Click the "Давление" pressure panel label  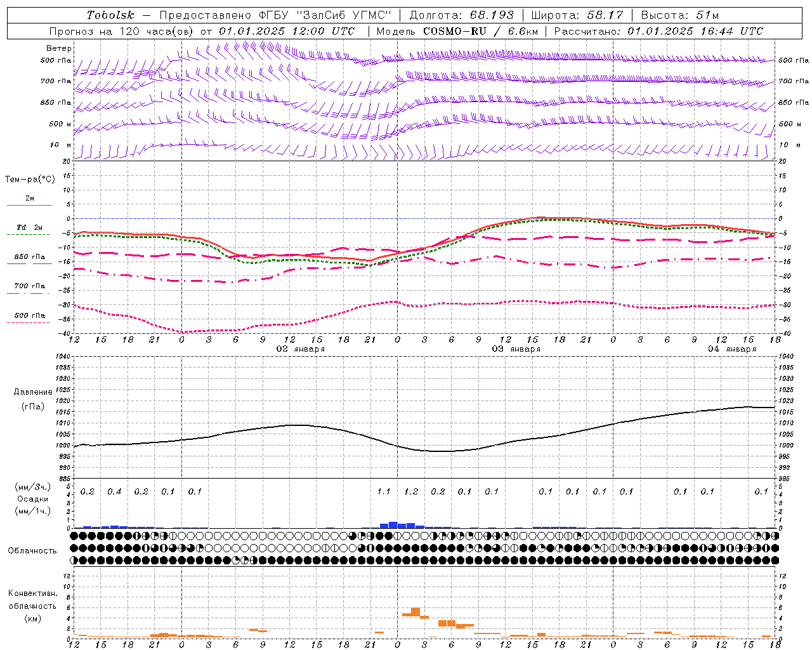pyautogui.click(x=33, y=392)
